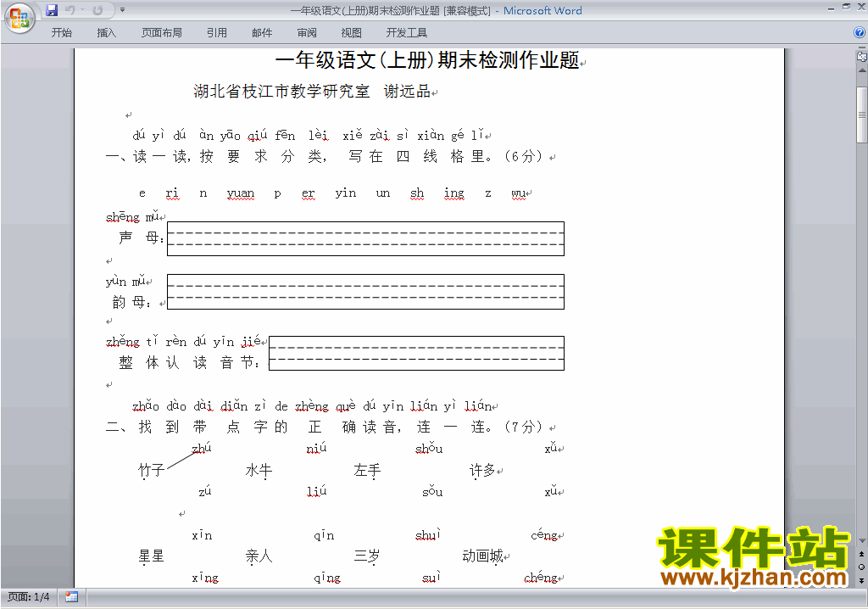Click the 韵母 label
This screenshot has width=868, height=609.
tap(131, 302)
